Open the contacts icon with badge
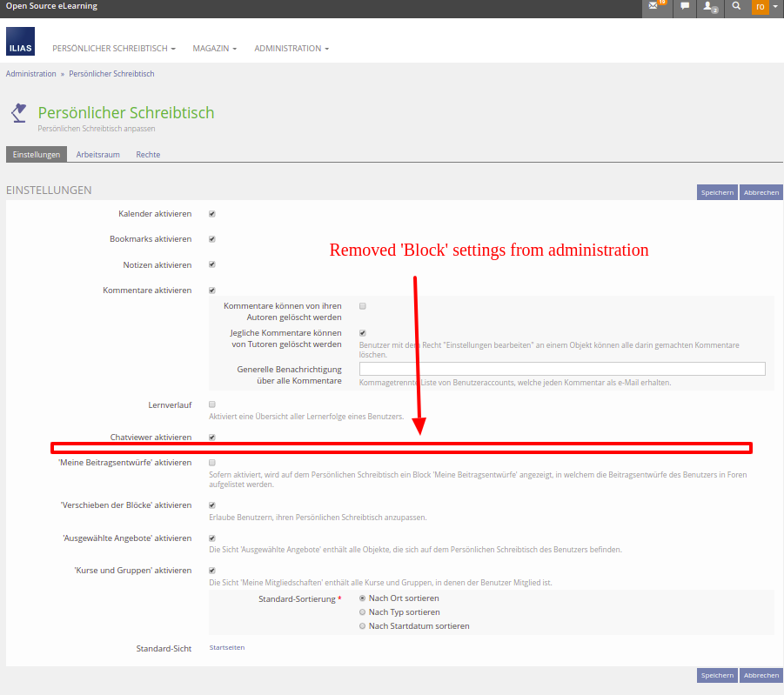 711,7
